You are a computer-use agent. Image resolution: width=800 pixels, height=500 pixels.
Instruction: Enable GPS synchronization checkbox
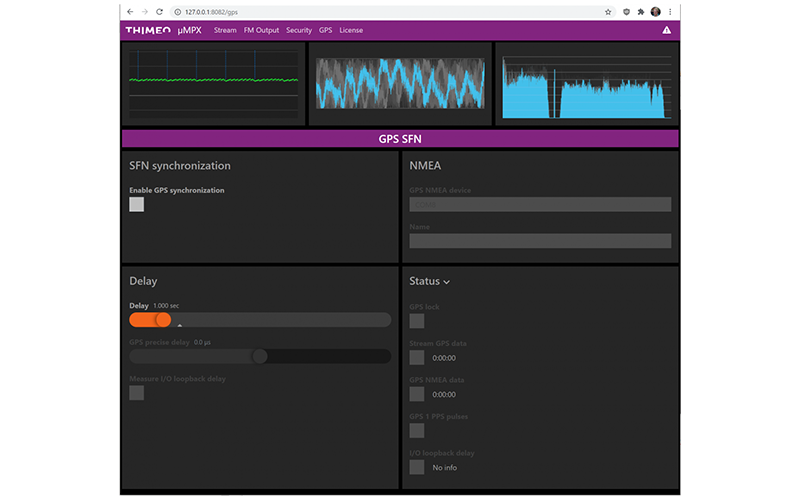click(x=137, y=204)
